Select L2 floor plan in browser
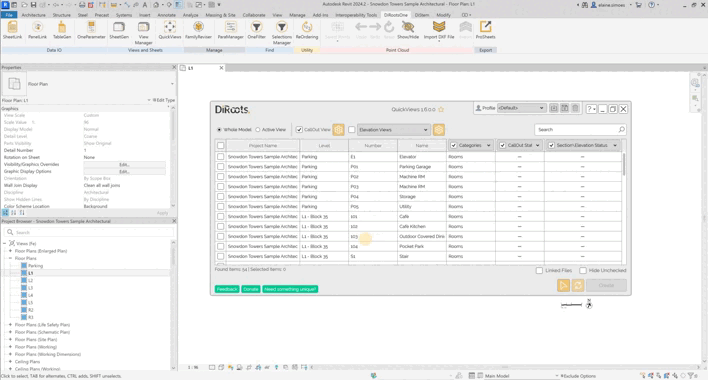708x380 pixels. tap(30, 280)
